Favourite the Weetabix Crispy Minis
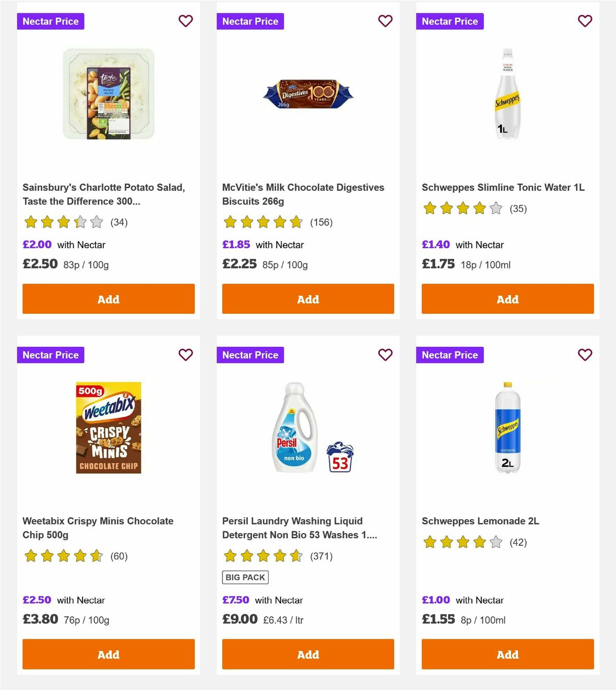 185,354
